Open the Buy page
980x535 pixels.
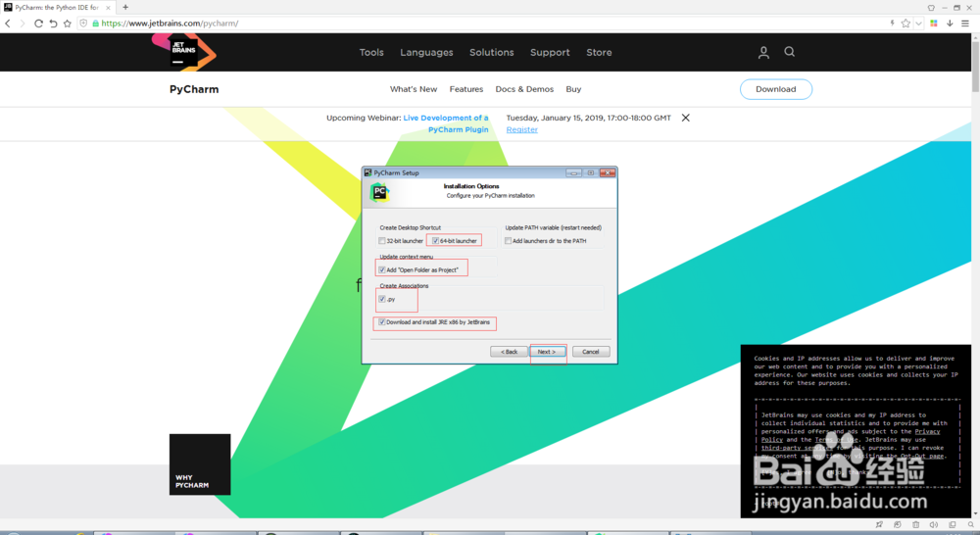pyautogui.click(x=573, y=89)
